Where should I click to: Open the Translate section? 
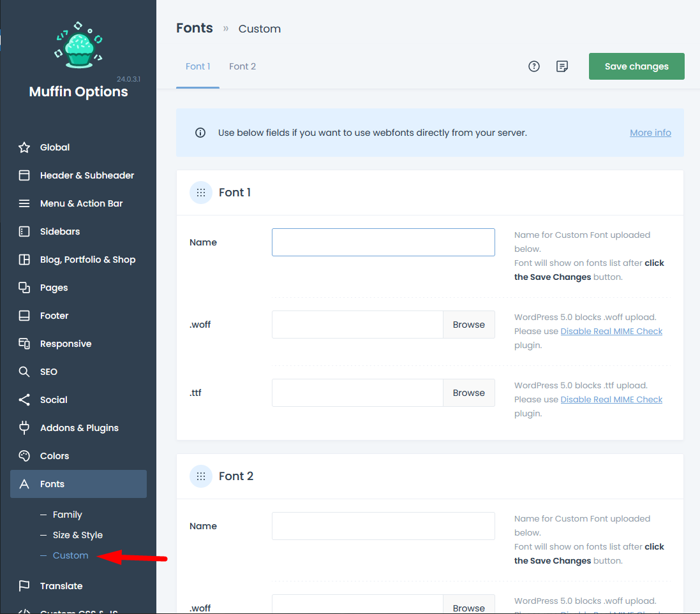point(78,586)
